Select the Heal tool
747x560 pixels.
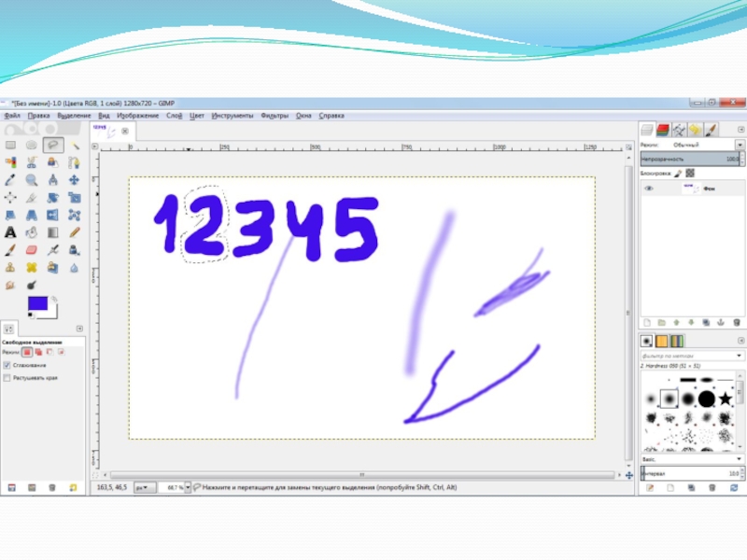pos(32,268)
